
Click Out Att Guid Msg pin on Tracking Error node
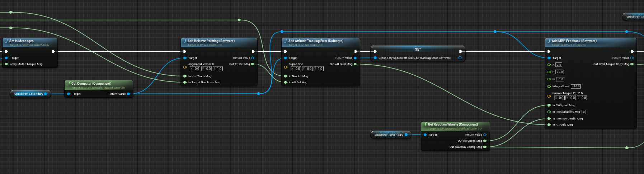pyautogui.click(x=355, y=64)
